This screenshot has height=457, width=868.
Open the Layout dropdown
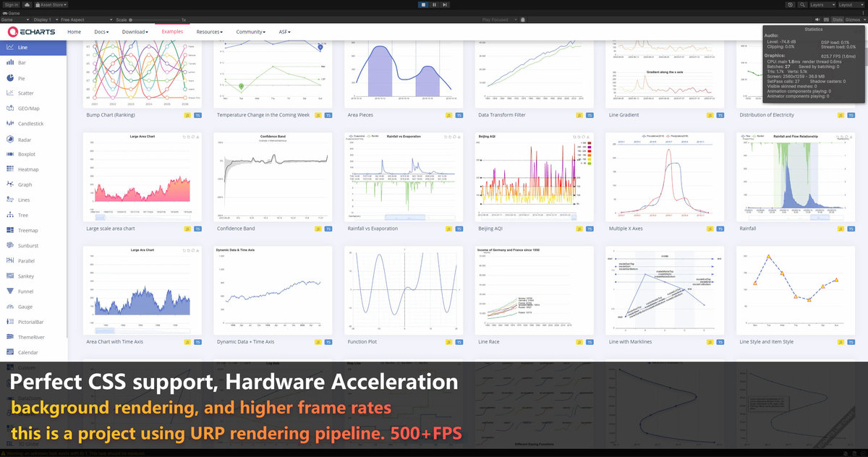[x=851, y=4]
